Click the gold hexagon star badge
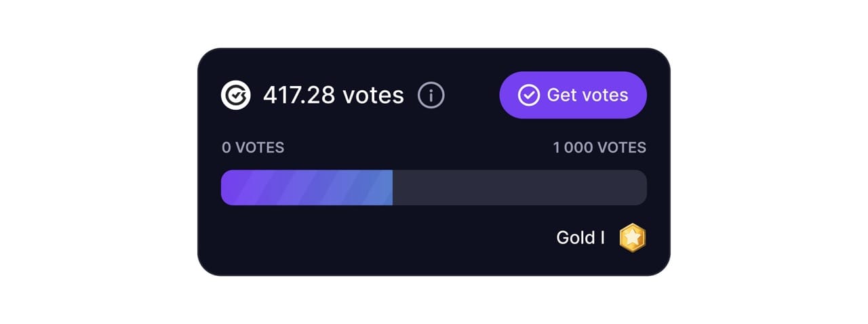868x324 pixels. (x=633, y=238)
